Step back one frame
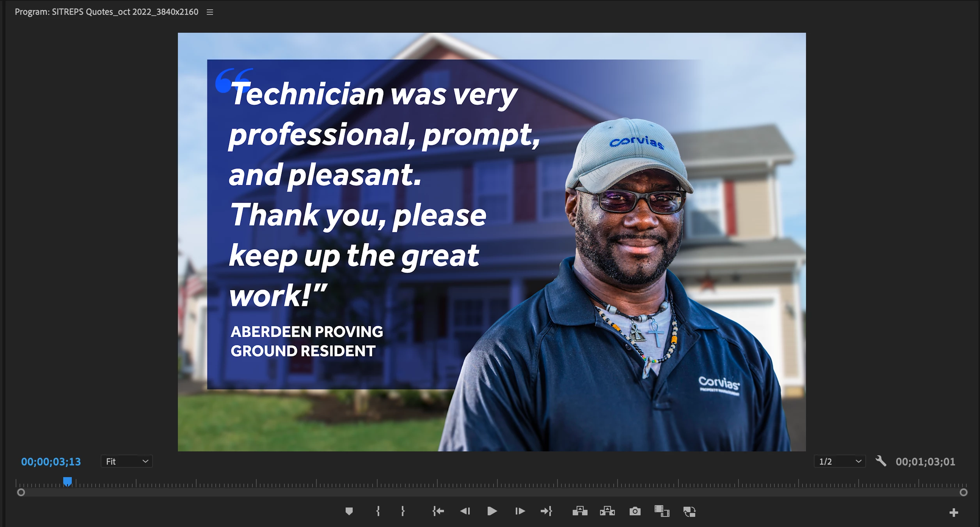Screen dimensions: 980x527 (x=465, y=511)
